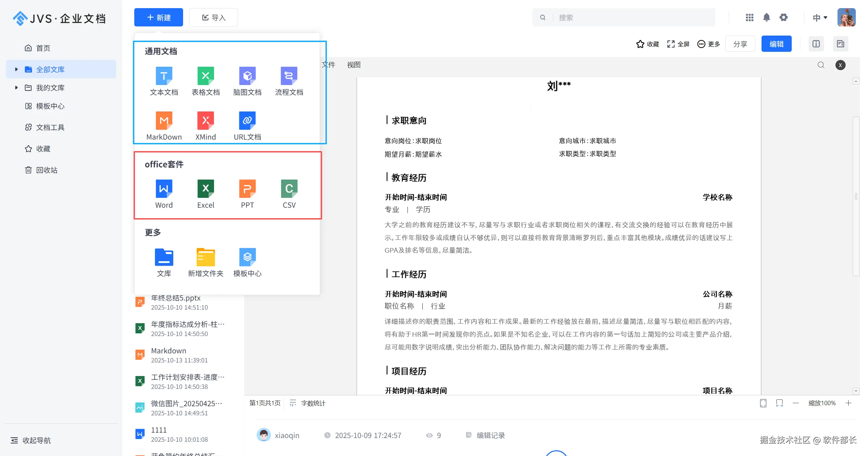Screen dimensions: 868x456
Task: Open 模板中心 in the sidebar
Action: pos(50,106)
